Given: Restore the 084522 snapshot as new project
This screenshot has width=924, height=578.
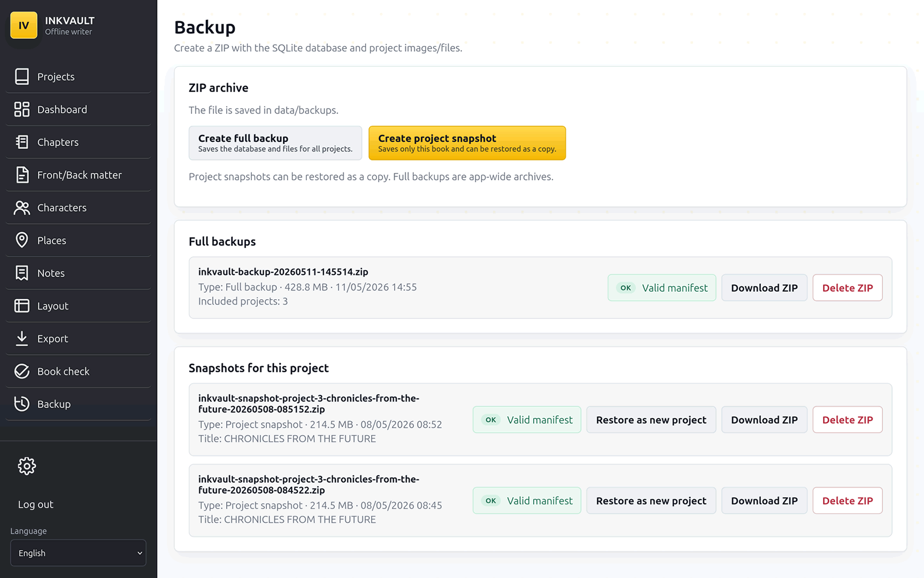Looking at the screenshot, I should [x=651, y=500].
